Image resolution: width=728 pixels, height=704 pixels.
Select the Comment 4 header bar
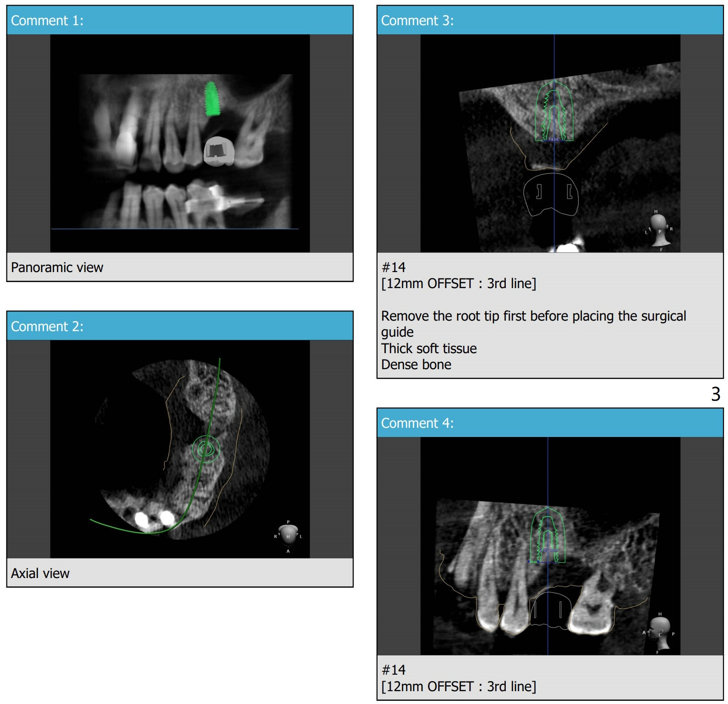(x=550, y=423)
